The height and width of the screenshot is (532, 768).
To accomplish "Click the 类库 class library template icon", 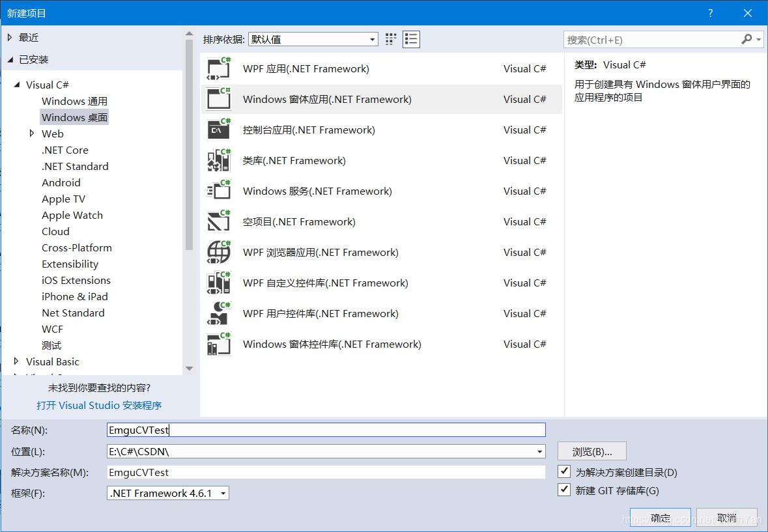I will 218,161.
